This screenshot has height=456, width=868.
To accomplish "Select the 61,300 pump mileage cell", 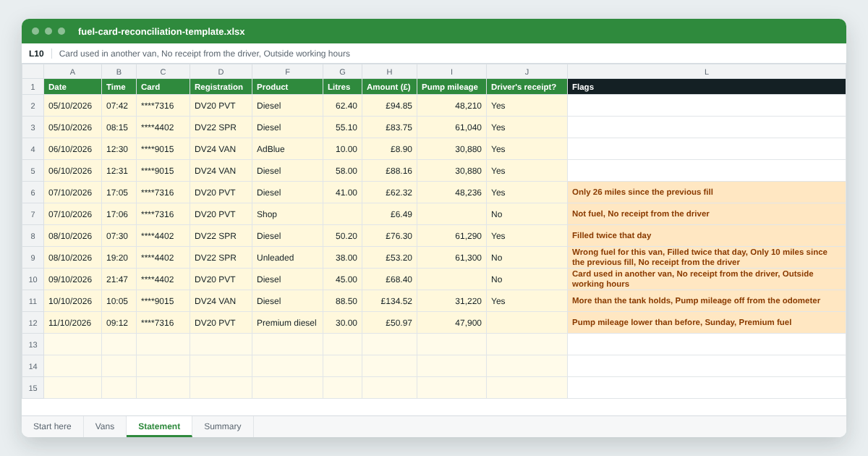I will [451, 258].
